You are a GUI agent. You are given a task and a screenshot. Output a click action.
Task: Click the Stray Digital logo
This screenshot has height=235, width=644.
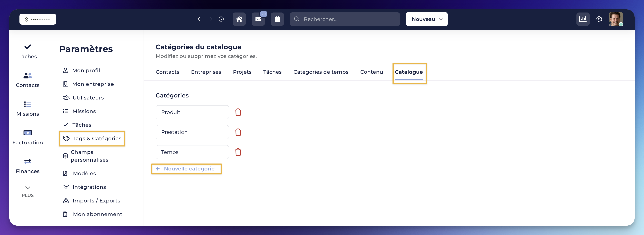[x=38, y=19]
